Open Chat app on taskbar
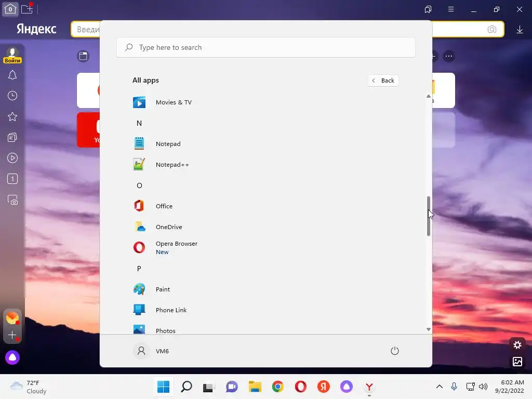This screenshot has width=532, height=399. tap(232, 387)
